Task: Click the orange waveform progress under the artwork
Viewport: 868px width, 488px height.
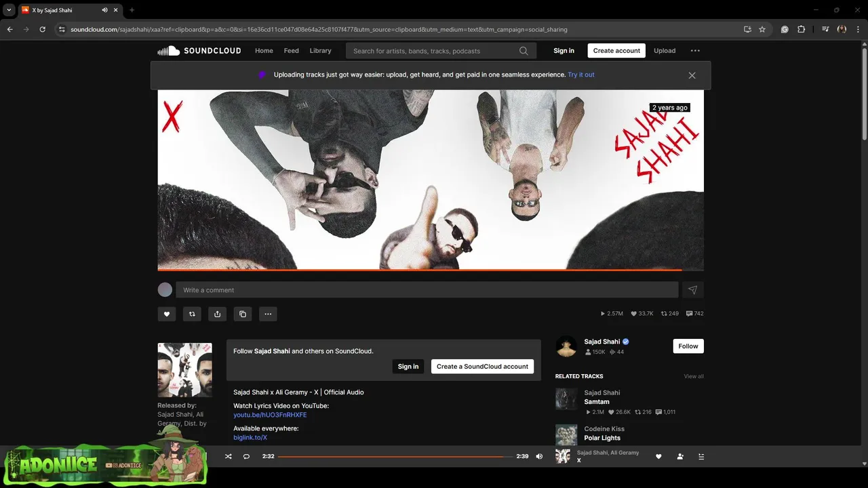Action: 420,270
